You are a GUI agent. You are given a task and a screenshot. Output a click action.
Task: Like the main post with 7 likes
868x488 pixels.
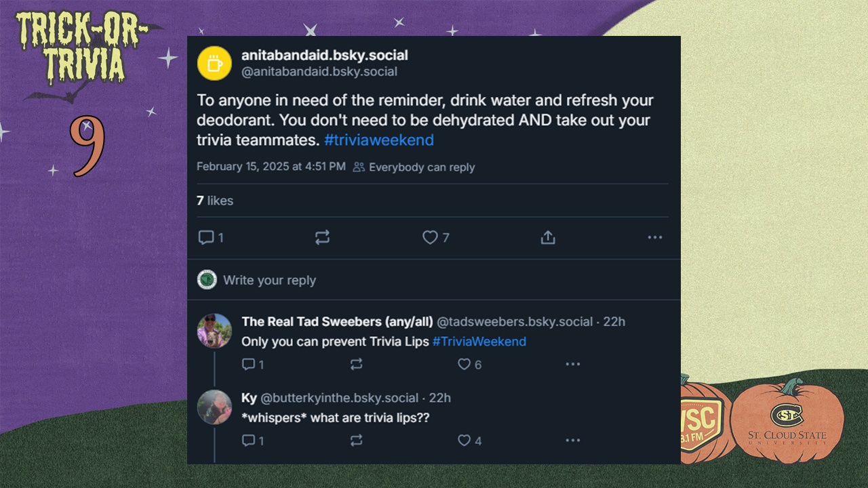[430, 237]
